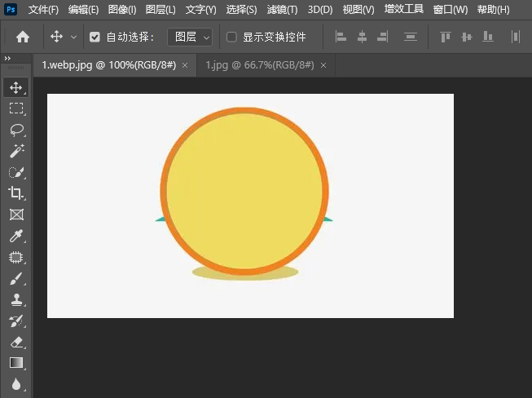This screenshot has height=398, width=532.
Task: Click Move tool preset icon in options bar
Action: pyautogui.click(x=56, y=37)
